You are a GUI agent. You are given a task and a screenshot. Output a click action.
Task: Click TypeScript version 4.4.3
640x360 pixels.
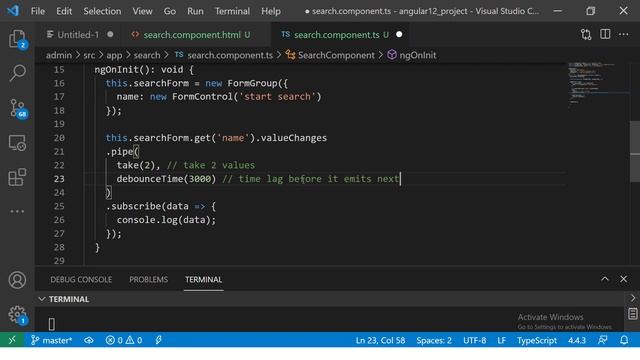[577, 340]
